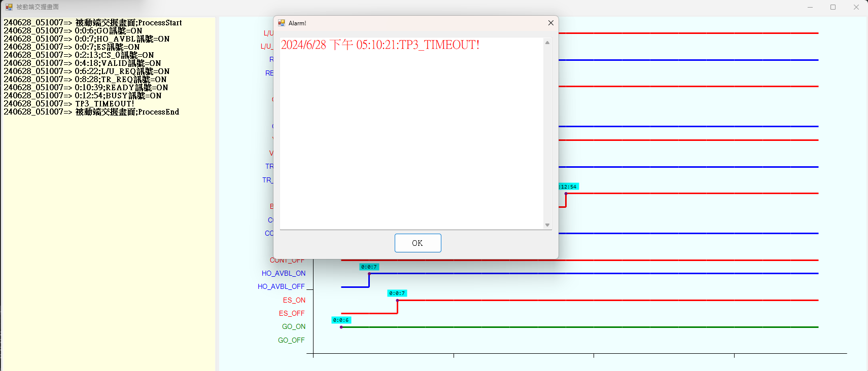868x371 pixels.
Task: Select log line BUSY訊號=ON
Action: coord(83,96)
